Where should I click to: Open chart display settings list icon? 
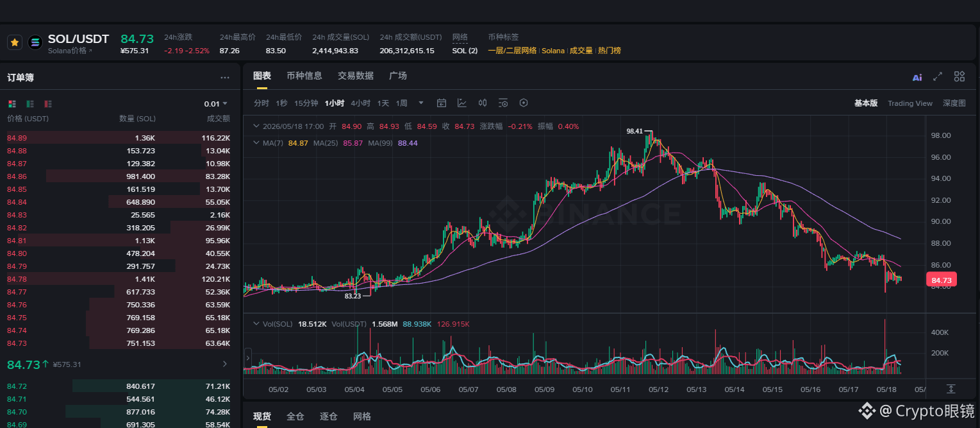pos(503,103)
